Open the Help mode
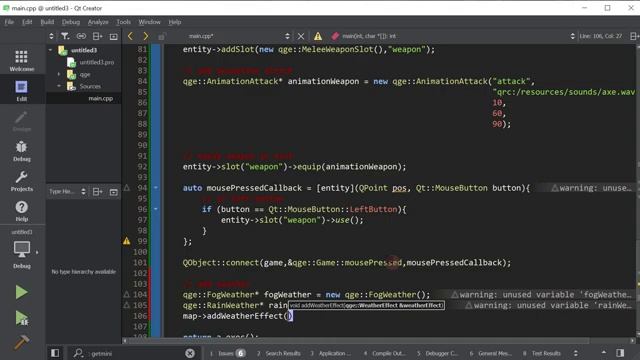 22,211
